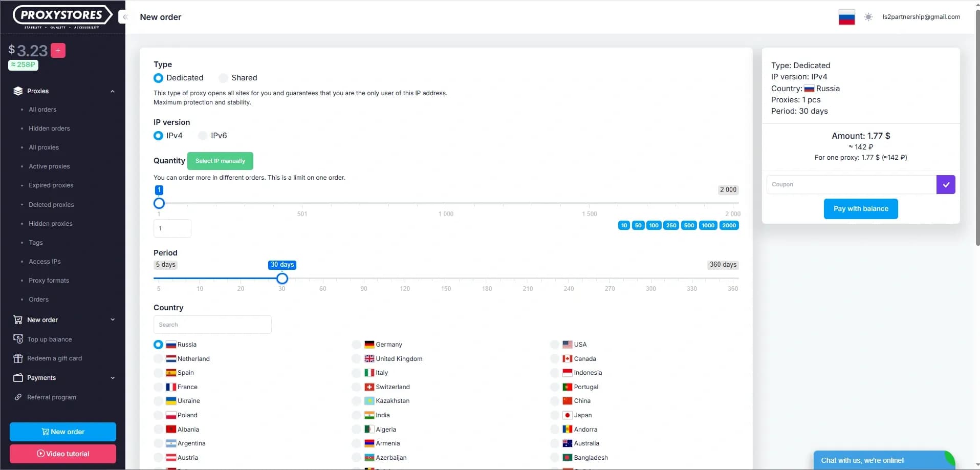Select Germany as the country

[357, 345]
